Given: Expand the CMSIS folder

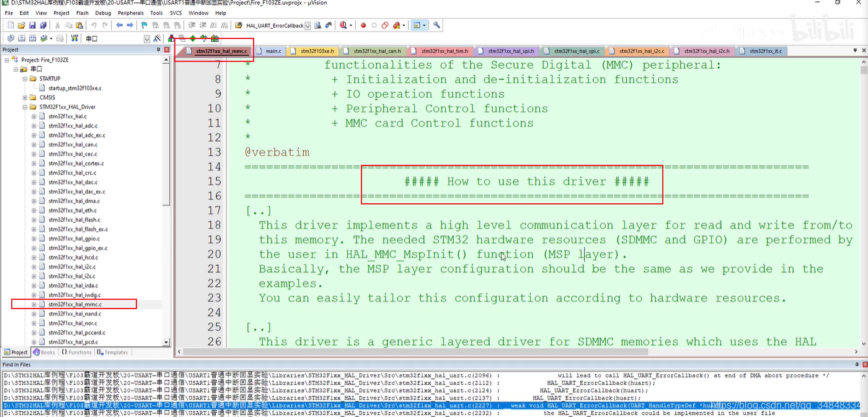Looking at the screenshot, I should [25, 97].
